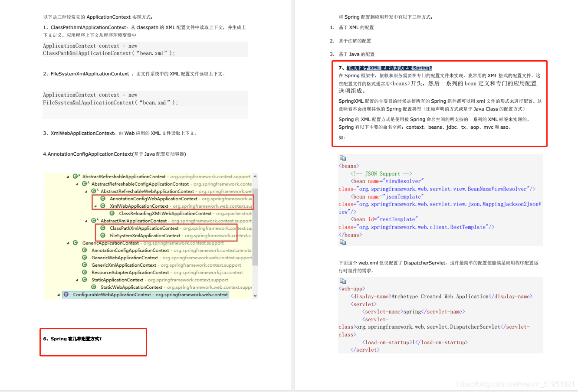This screenshot has width=578, height=392.
Task: Click the interface icon of ConfigurableWebApplicationContext
Action: coord(66,294)
